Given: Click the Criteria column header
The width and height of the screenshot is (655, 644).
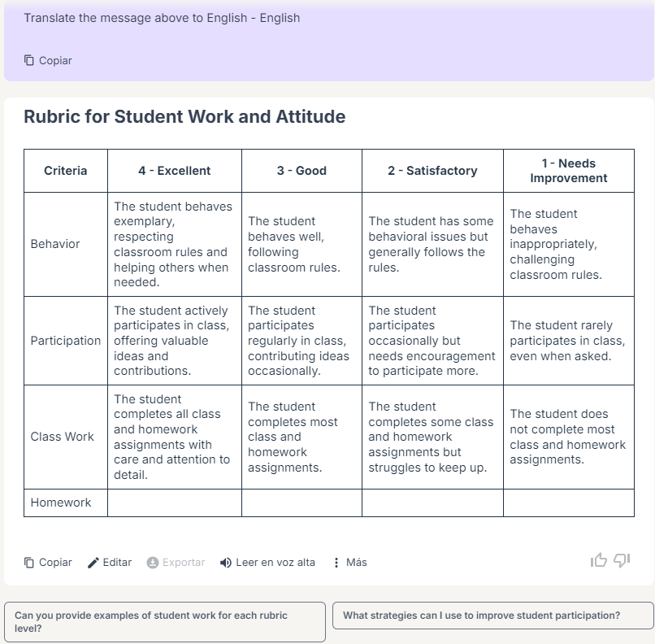Looking at the screenshot, I should pos(65,171).
